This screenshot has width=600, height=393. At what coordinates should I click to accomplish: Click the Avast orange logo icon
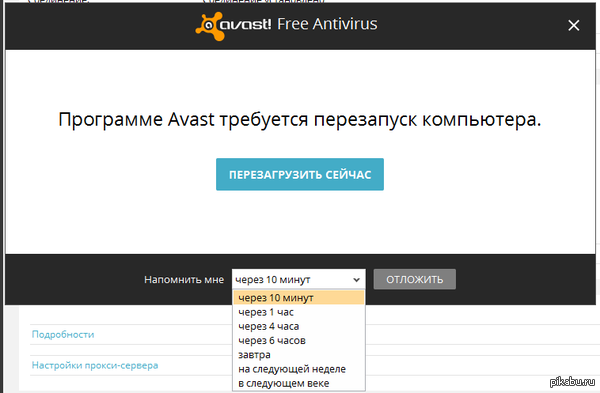pyautogui.click(x=209, y=26)
